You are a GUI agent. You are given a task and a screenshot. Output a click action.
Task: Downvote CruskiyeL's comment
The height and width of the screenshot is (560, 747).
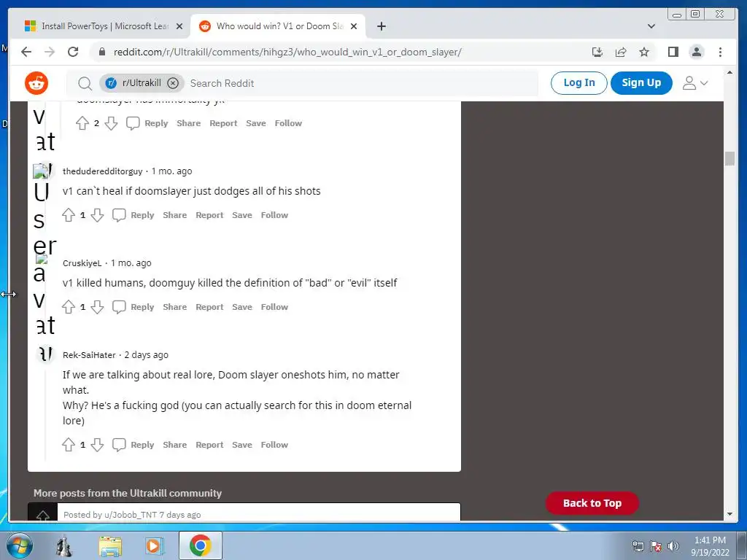coord(97,307)
